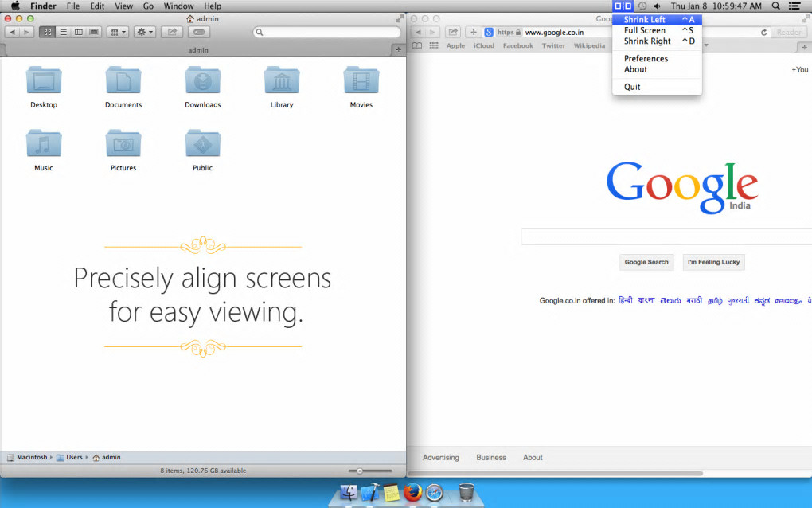This screenshot has height=508, width=812.
Task: Click Finder edit tags button
Action: click(199, 32)
